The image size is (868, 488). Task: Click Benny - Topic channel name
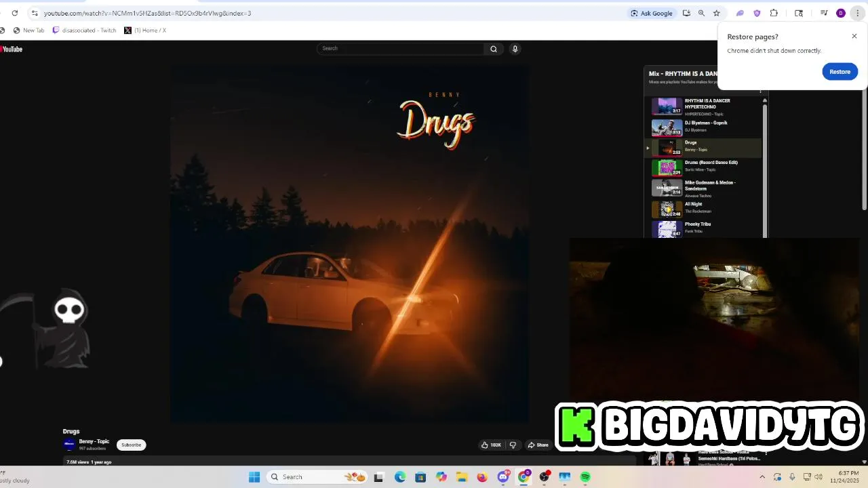click(94, 441)
